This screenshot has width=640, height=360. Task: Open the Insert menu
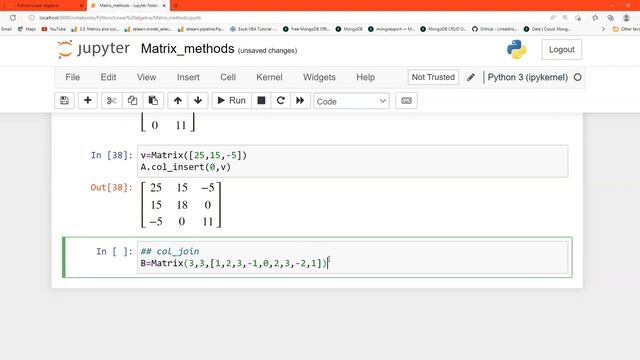[188, 77]
